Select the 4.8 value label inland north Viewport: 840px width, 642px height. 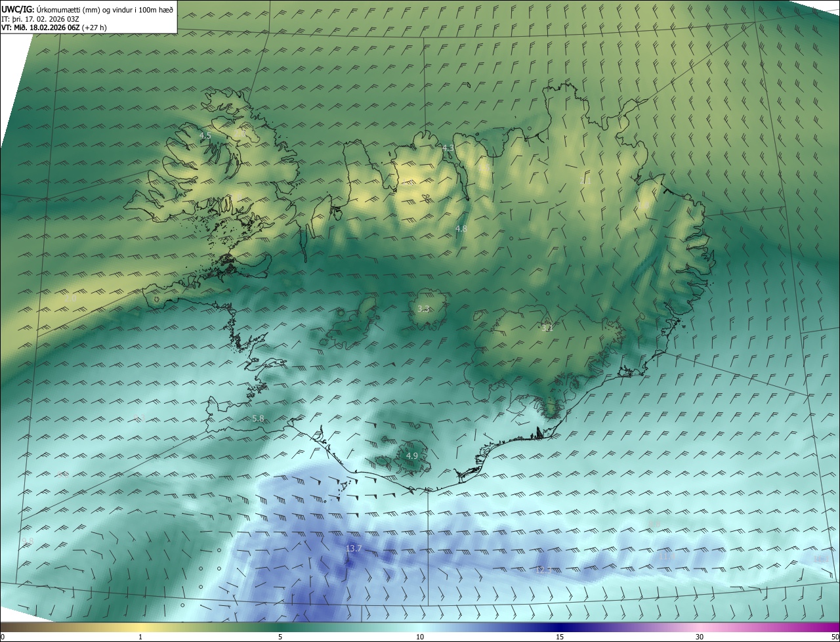pyautogui.click(x=461, y=228)
